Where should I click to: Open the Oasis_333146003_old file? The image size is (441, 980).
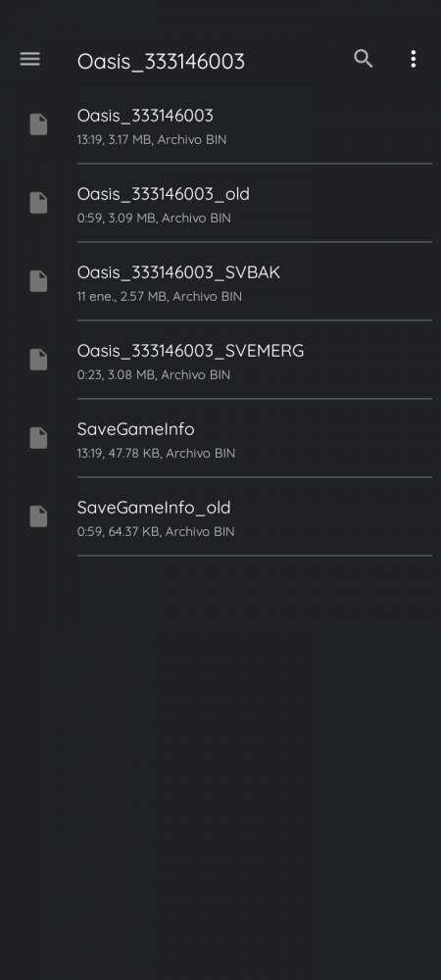click(220, 203)
